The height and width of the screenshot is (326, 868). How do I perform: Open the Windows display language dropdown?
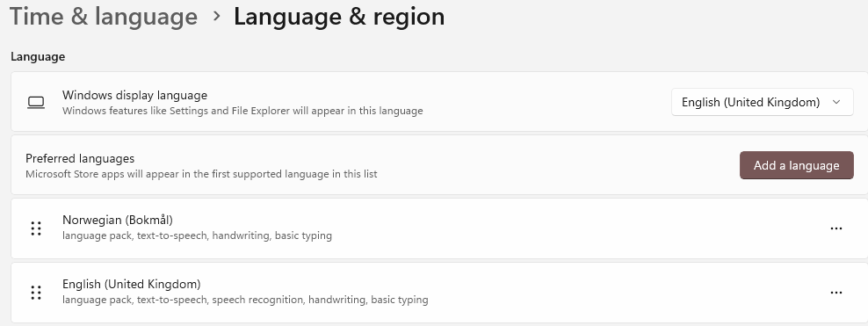pos(763,103)
